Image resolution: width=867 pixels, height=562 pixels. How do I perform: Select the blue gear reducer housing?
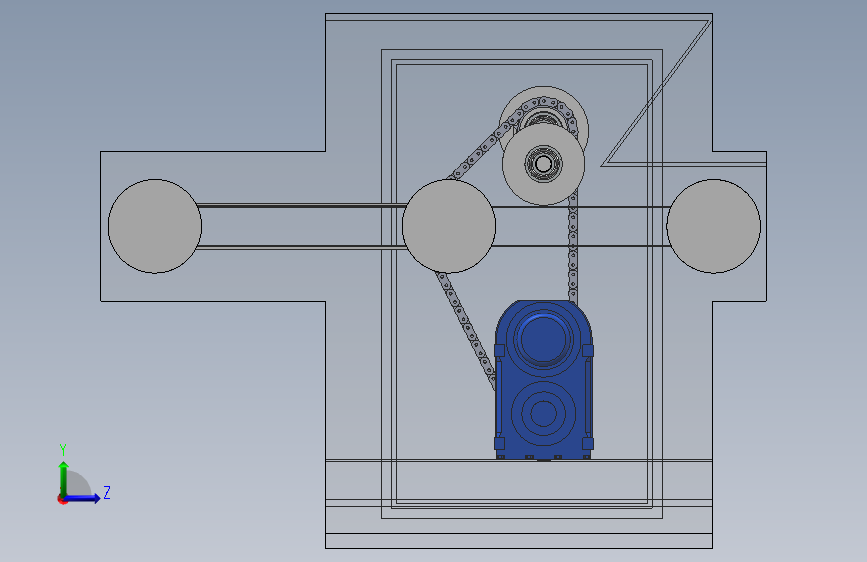544,380
